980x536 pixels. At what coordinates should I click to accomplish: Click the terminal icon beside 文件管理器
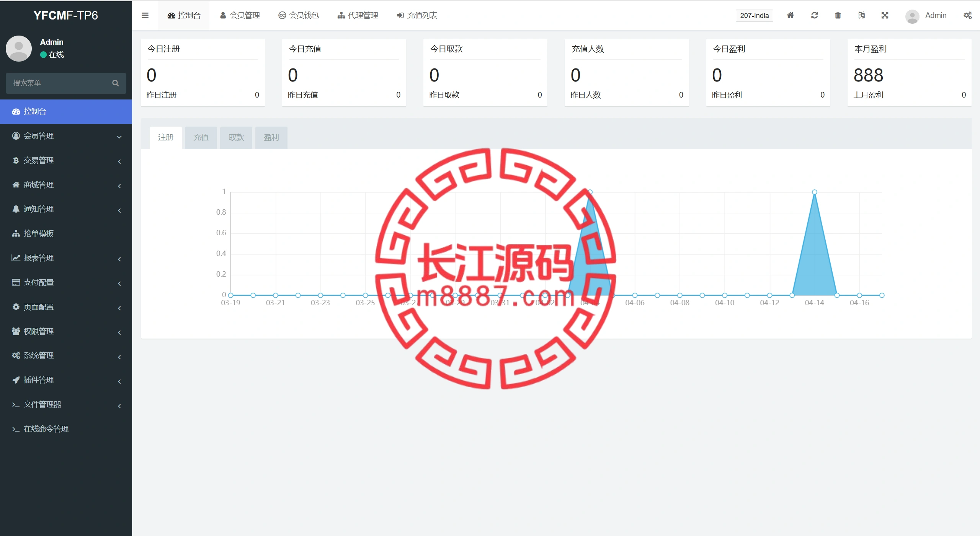(x=16, y=405)
